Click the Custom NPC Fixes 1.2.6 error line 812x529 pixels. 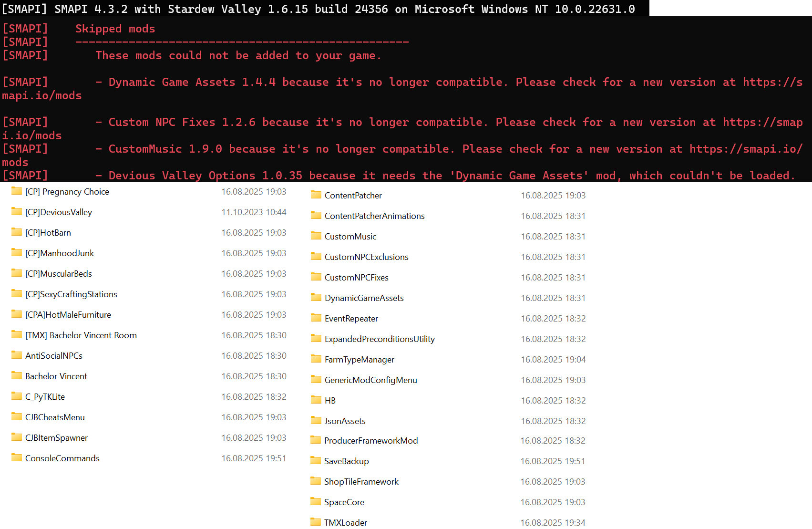pos(402,129)
